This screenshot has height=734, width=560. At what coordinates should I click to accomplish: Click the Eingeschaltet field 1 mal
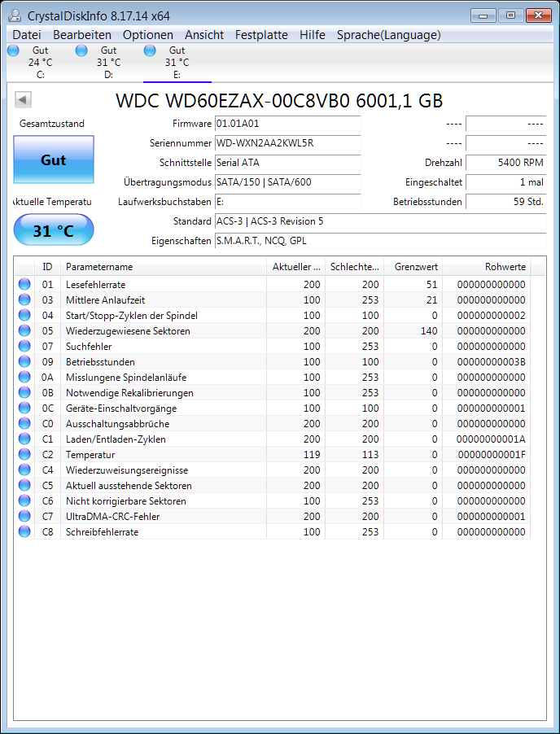coord(505,182)
